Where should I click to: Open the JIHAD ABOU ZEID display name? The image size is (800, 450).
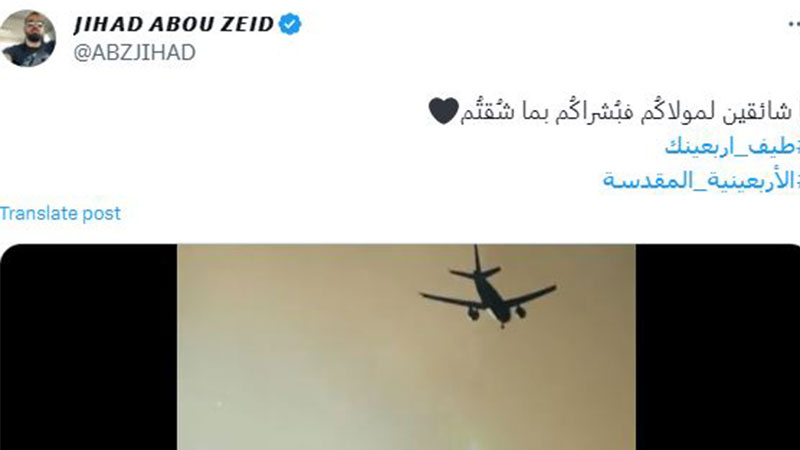[x=173, y=24]
